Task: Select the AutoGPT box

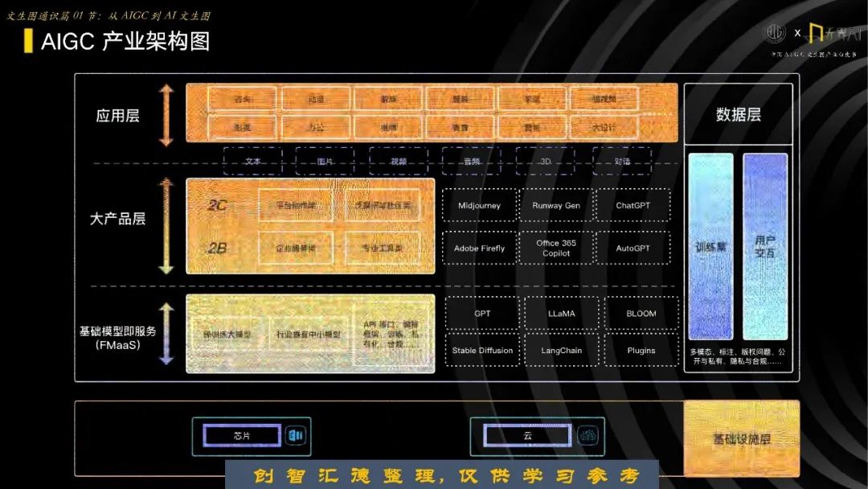Action: pyautogui.click(x=633, y=248)
